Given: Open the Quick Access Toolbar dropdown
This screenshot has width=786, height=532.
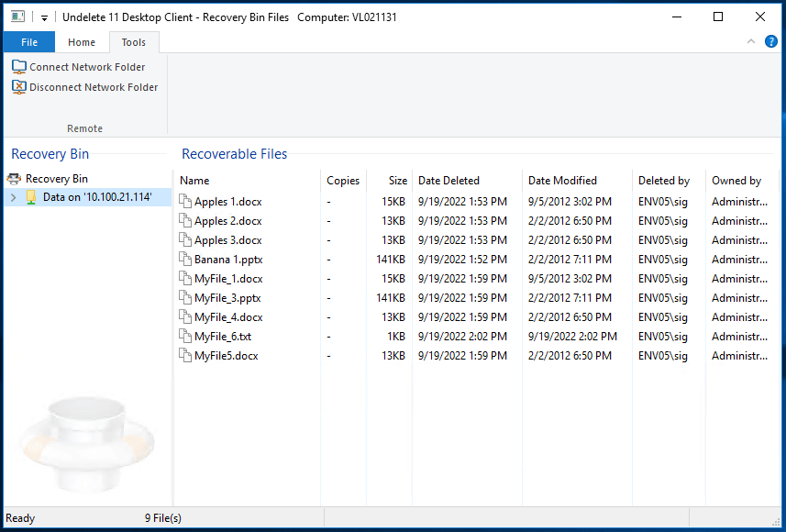Looking at the screenshot, I should (x=43, y=17).
